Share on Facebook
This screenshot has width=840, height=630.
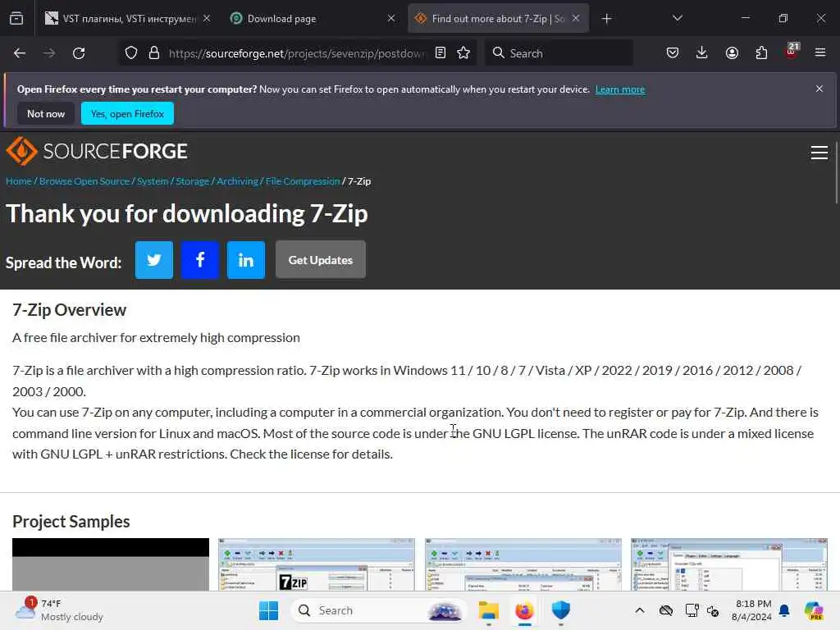[x=200, y=260]
